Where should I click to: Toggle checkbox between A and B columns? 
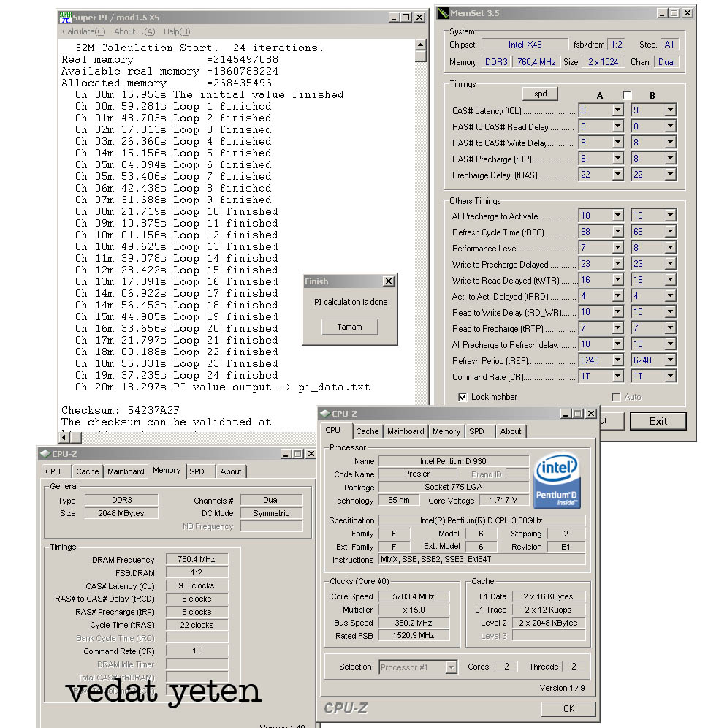627,95
